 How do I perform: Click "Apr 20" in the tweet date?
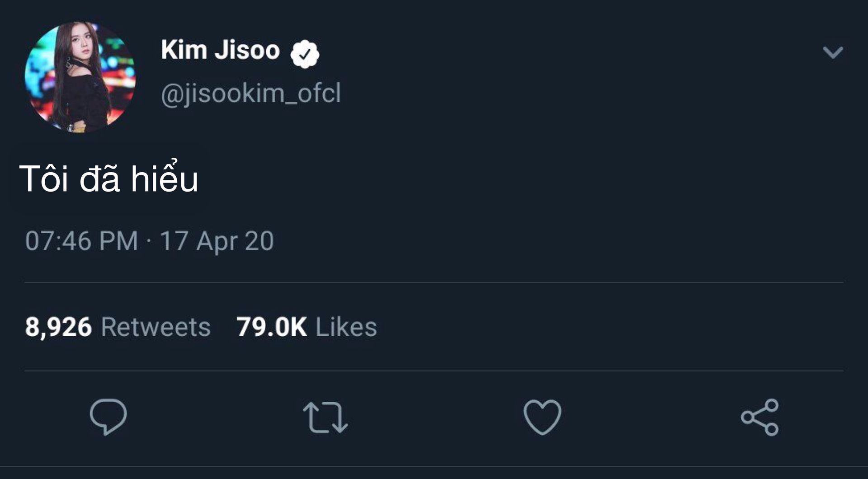coord(235,241)
